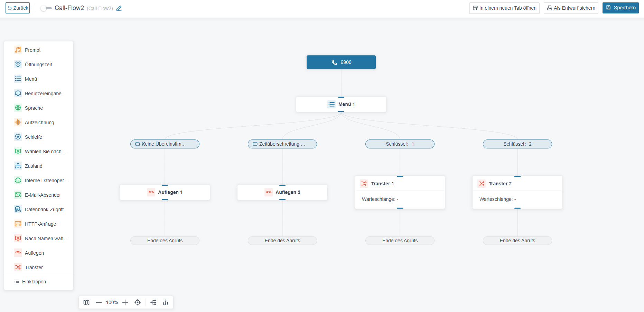Select the Zustand icon
Viewport: 644px width, 312px height.
pos(18,166)
